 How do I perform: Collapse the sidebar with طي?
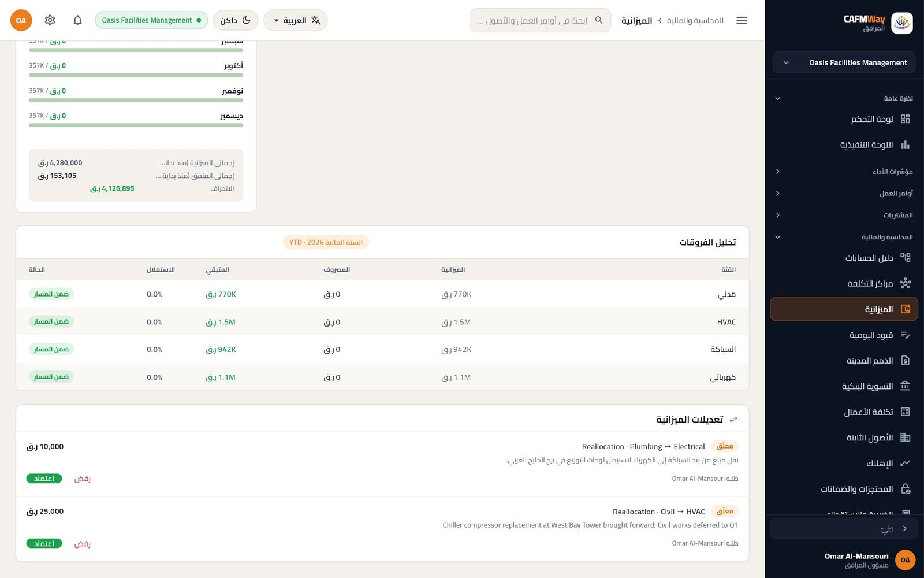[x=844, y=528]
